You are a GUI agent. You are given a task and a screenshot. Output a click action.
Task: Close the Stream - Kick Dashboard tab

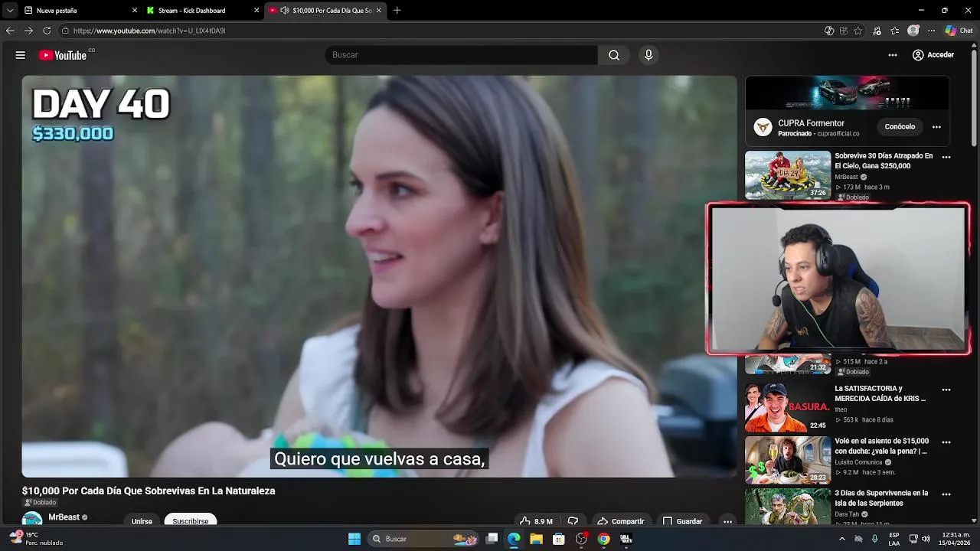pos(256,11)
